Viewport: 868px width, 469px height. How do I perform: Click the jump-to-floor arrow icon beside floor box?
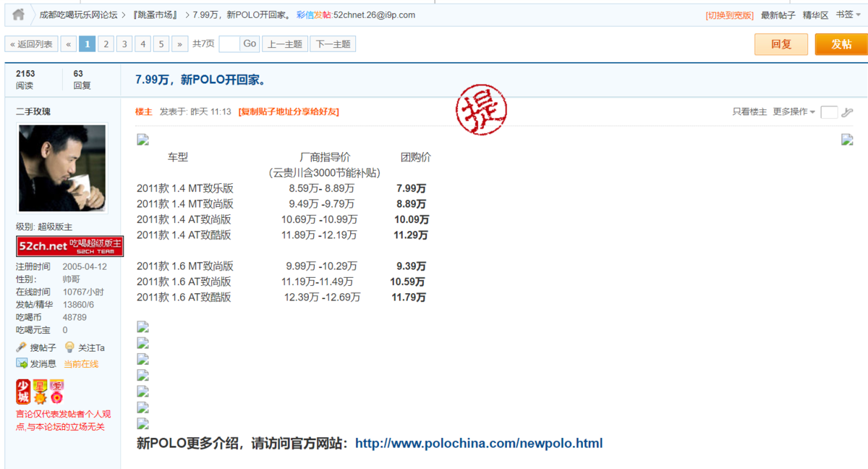[x=848, y=112]
